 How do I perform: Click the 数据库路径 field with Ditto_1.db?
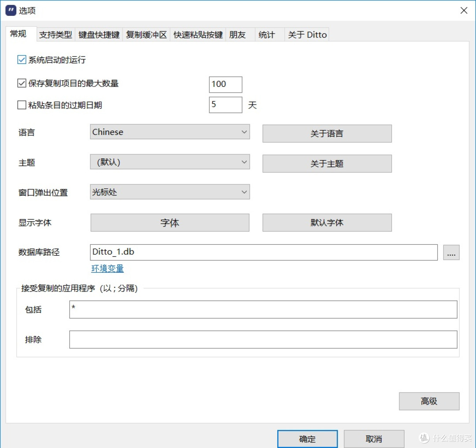(264, 252)
